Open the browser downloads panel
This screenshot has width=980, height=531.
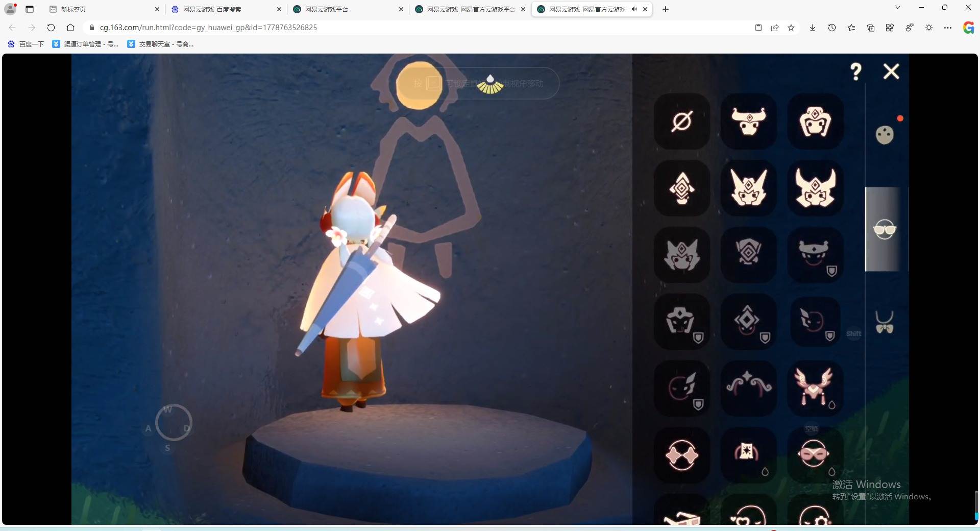[813, 28]
